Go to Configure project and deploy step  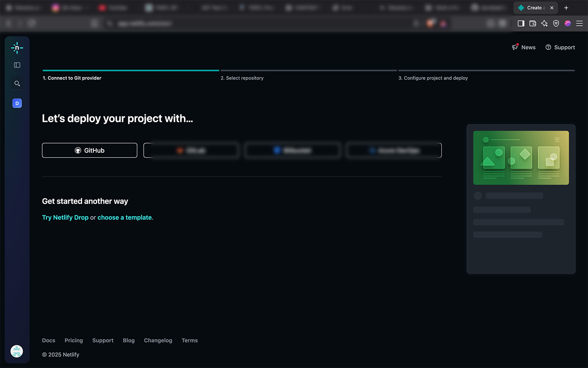[433, 78]
